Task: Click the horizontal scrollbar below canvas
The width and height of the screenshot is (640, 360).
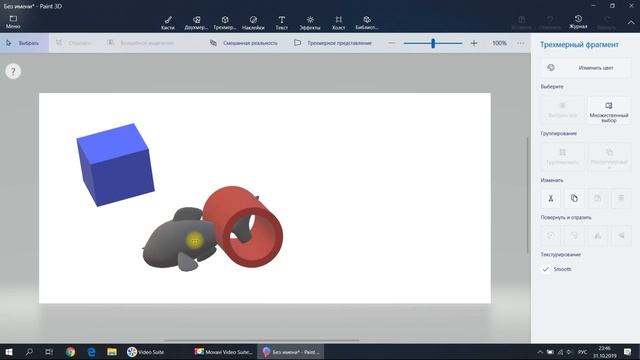Action: coord(262,340)
